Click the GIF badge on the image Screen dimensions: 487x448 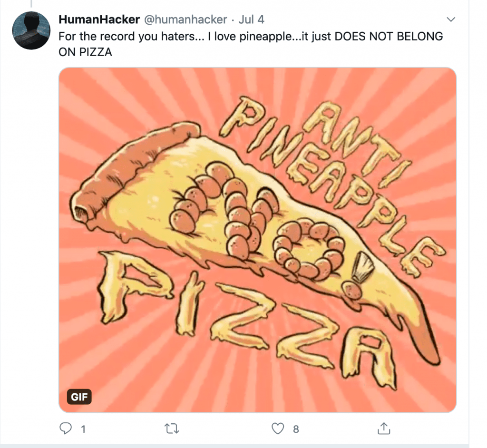(79, 397)
